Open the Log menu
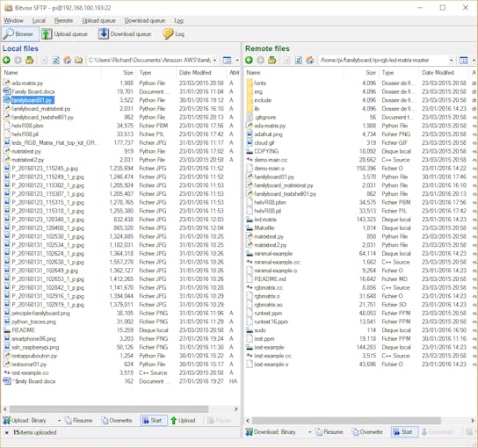Viewport: 478px width, 448px height. (x=178, y=20)
